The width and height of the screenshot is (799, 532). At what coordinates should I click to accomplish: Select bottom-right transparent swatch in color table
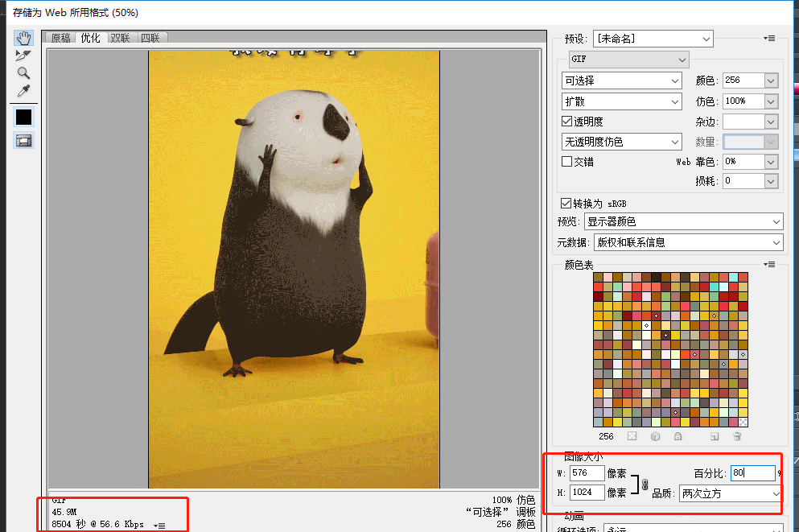pos(743,422)
